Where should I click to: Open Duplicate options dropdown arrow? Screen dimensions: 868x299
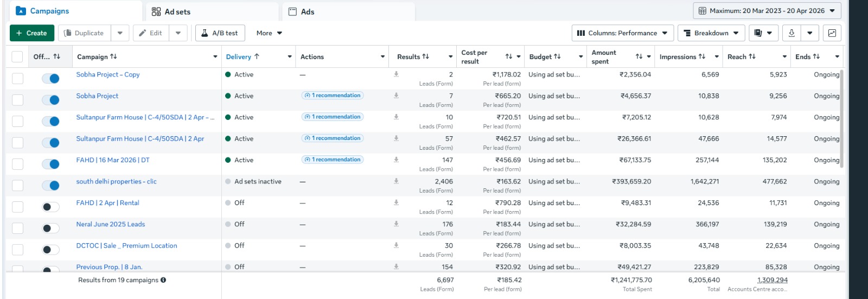pyautogui.click(x=120, y=33)
